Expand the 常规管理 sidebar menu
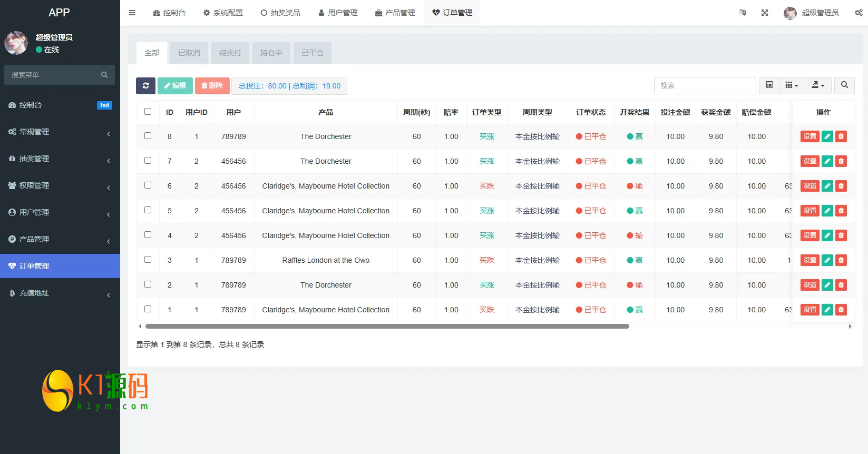 (60, 132)
